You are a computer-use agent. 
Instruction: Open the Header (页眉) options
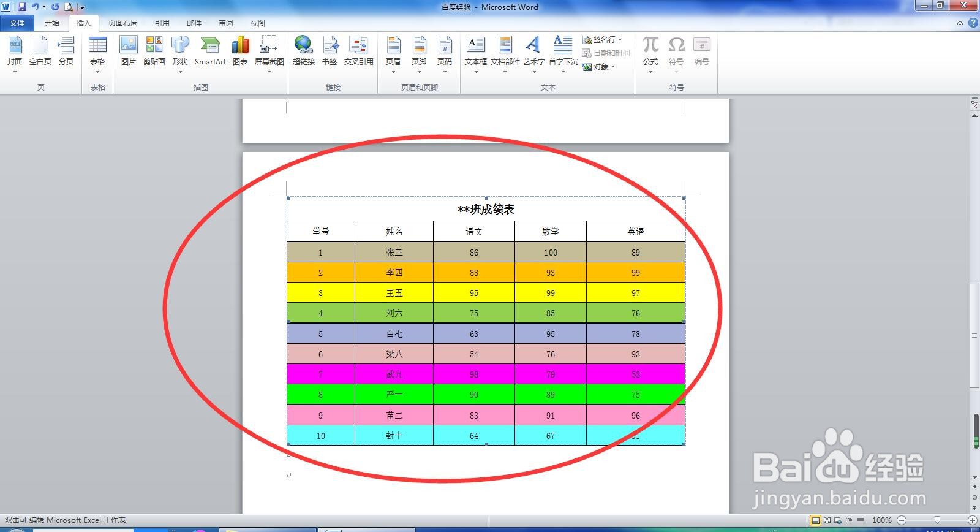tap(393, 54)
